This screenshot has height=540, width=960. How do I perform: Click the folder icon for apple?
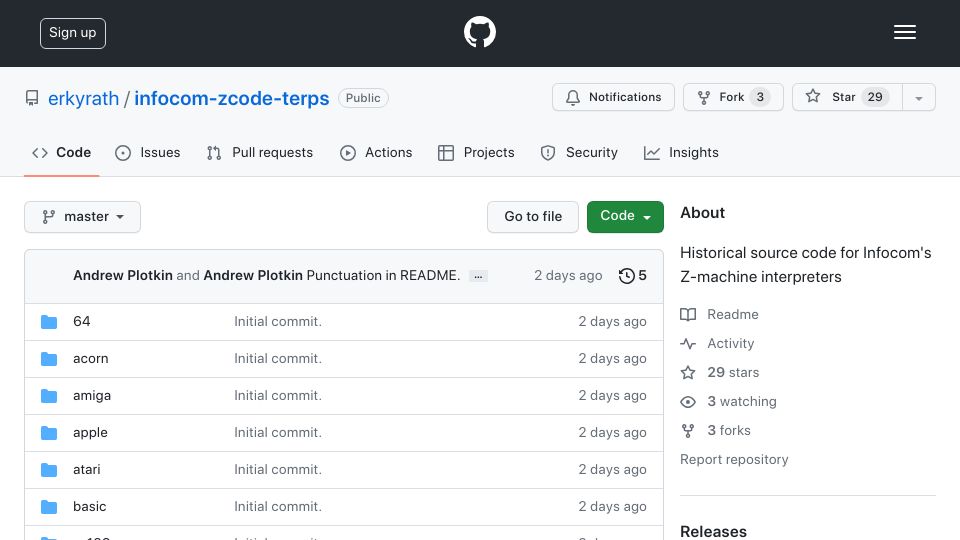pyautogui.click(x=49, y=433)
